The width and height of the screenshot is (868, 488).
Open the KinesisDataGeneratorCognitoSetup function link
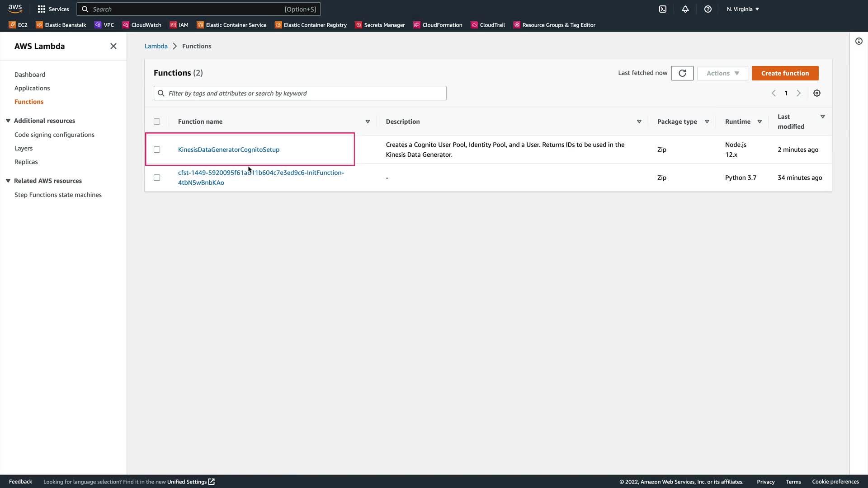coord(228,150)
